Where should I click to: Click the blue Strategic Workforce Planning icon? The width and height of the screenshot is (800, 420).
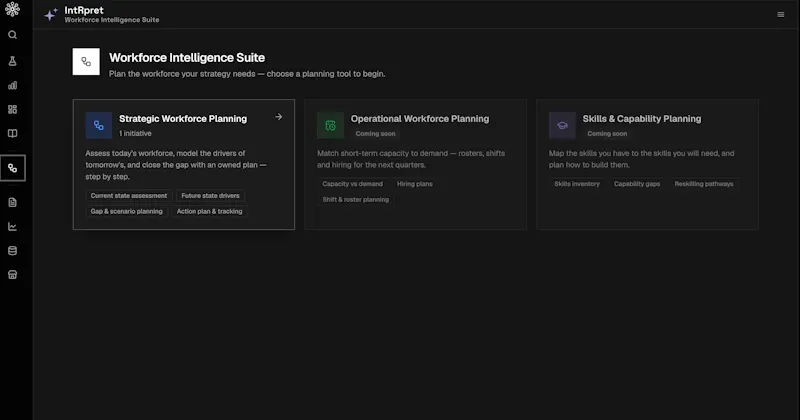click(98, 125)
